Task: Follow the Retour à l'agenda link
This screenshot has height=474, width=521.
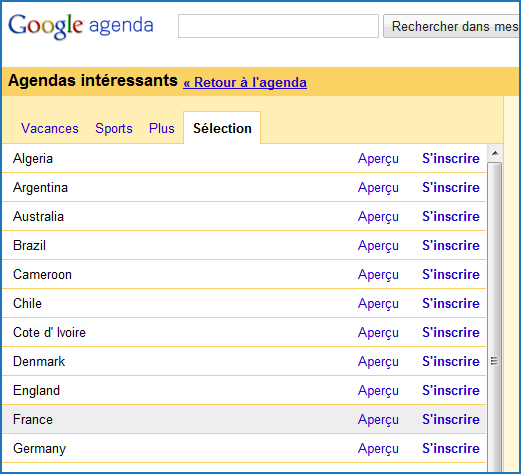Action: pos(245,82)
